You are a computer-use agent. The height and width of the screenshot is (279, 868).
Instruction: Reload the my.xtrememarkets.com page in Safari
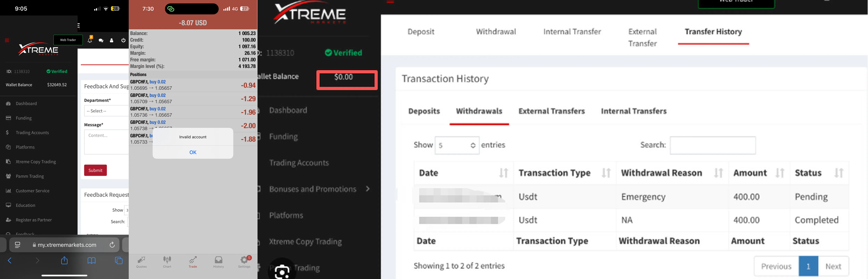point(112,245)
